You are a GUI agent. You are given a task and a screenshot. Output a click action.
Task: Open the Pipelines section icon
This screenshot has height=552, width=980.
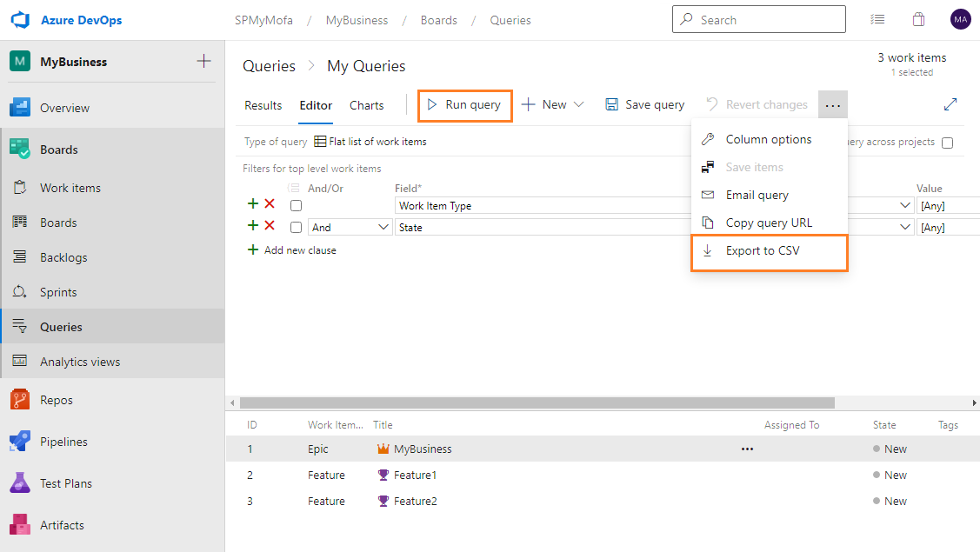coord(20,442)
